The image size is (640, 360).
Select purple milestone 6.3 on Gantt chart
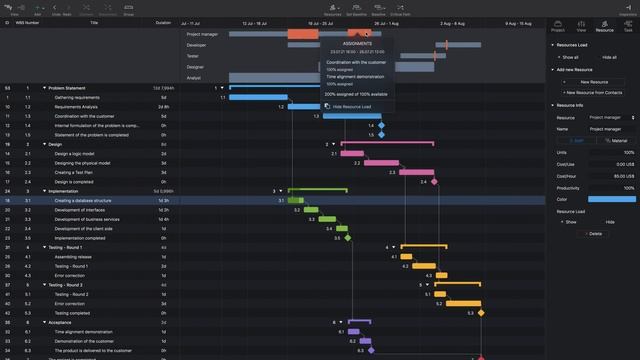tap(371, 350)
